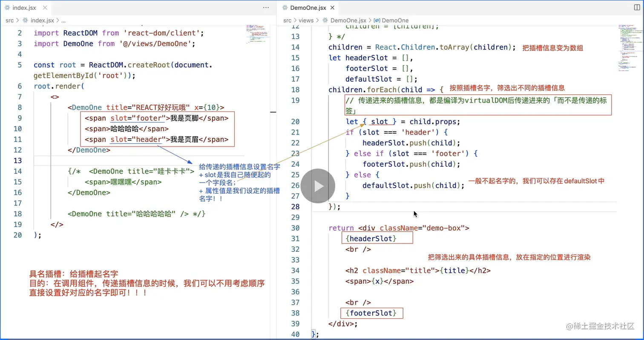
Task: Click className="demo-box" return line
Action: (x=399, y=228)
